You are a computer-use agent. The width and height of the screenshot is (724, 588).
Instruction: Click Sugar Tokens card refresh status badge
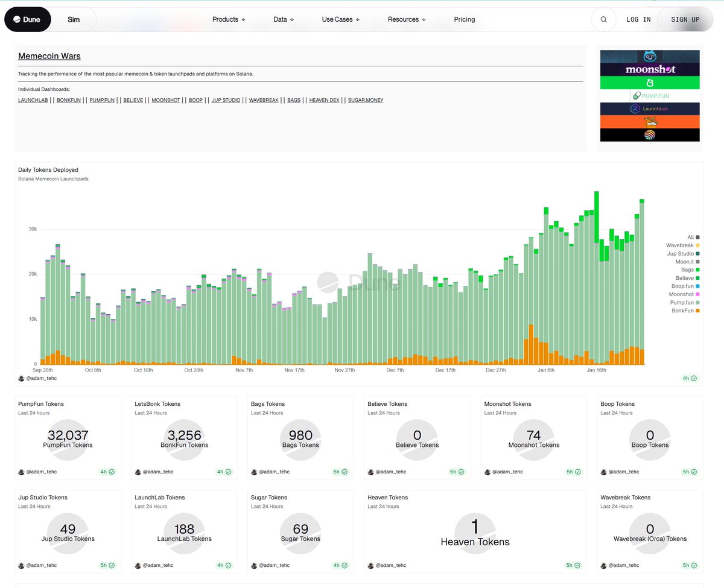tap(340, 565)
